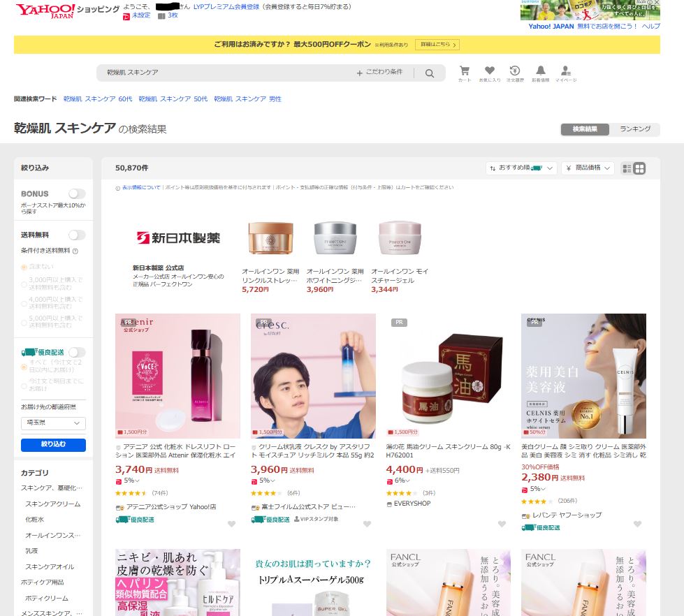Switch to list view layout icon
684x616 pixels.
point(627,168)
